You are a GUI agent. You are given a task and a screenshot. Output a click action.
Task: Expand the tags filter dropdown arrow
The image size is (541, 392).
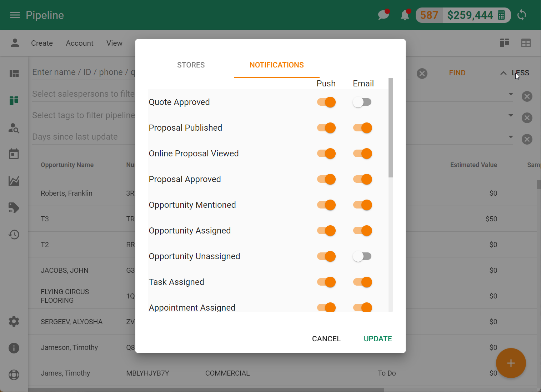click(511, 115)
